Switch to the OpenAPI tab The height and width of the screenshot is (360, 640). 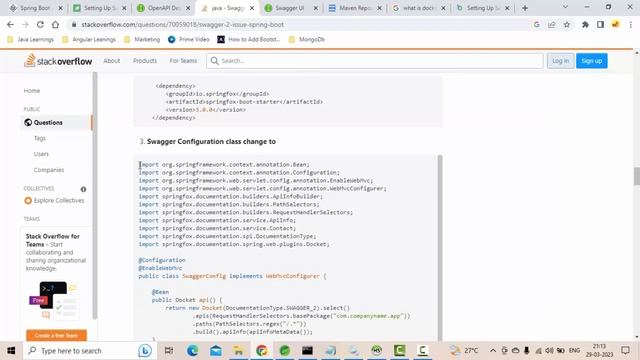[163, 8]
